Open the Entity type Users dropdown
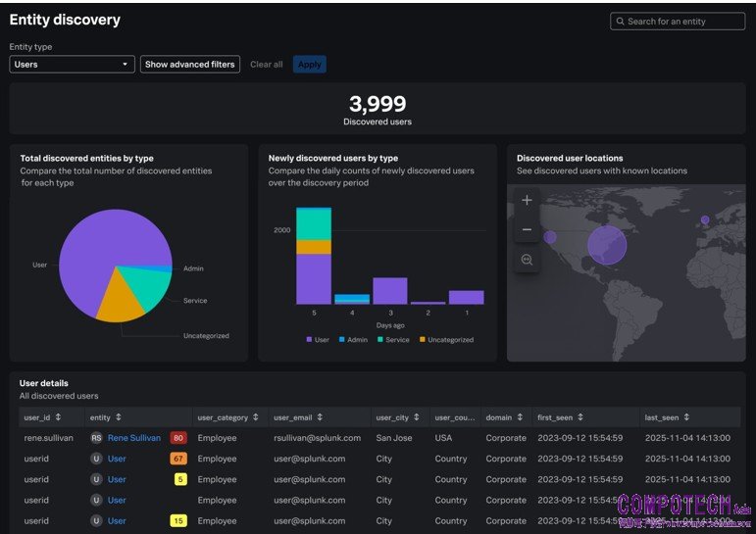Screen dimensions: 756x534 (x=72, y=65)
